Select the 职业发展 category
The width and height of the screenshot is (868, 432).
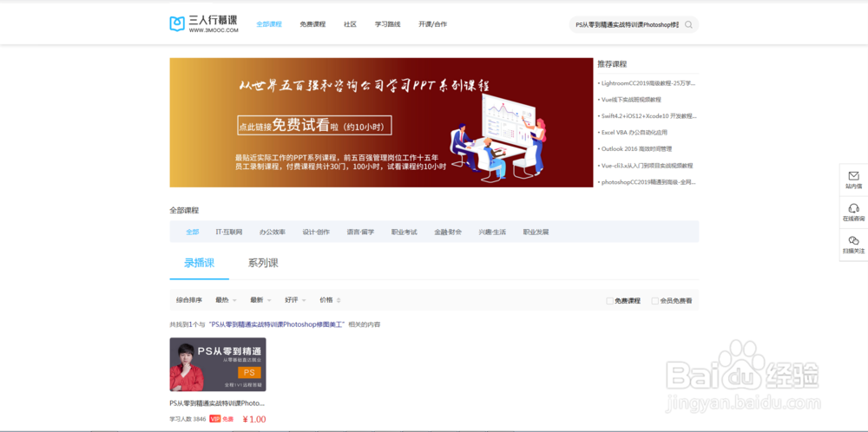coord(536,232)
